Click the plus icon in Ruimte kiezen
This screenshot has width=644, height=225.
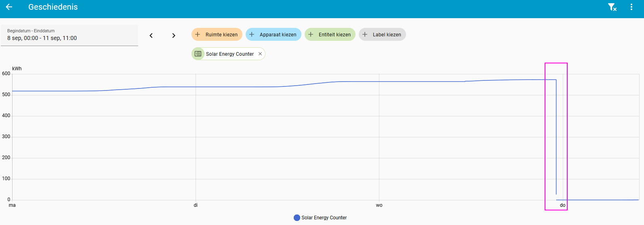(x=198, y=34)
